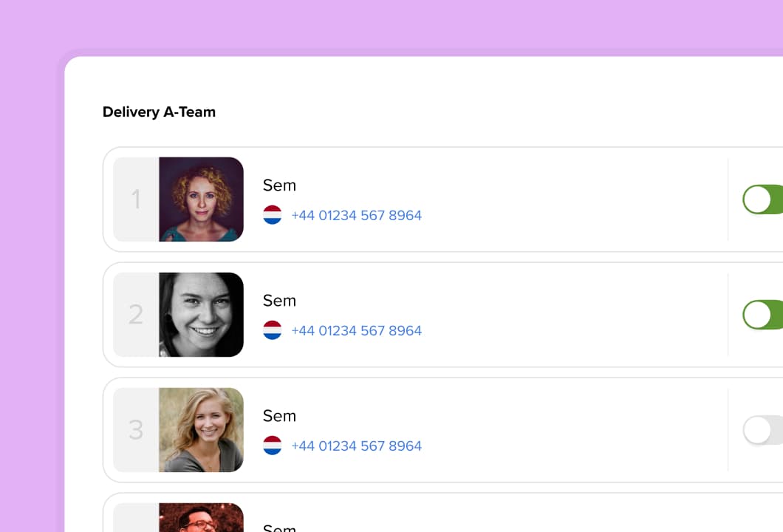Enable the third member's grey toggle
Image resolution: width=783 pixels, height=532 pixels.
(762, 430)
